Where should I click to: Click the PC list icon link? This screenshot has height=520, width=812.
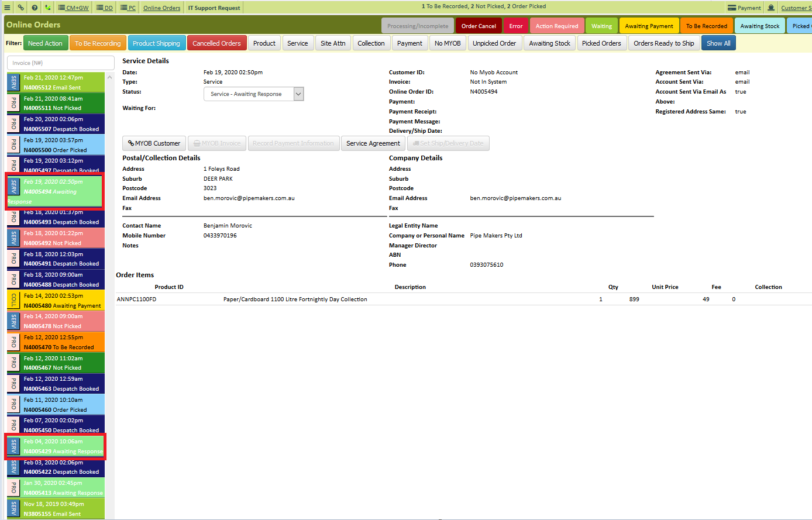pyautogui.click(x=128, y=8)
